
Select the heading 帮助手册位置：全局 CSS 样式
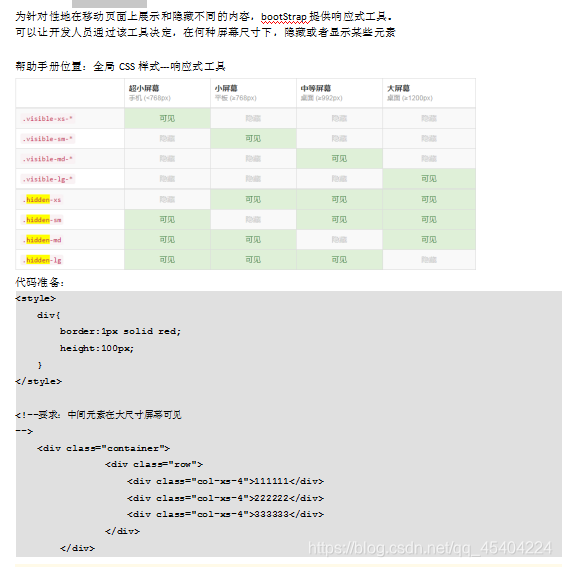(120, 67)
